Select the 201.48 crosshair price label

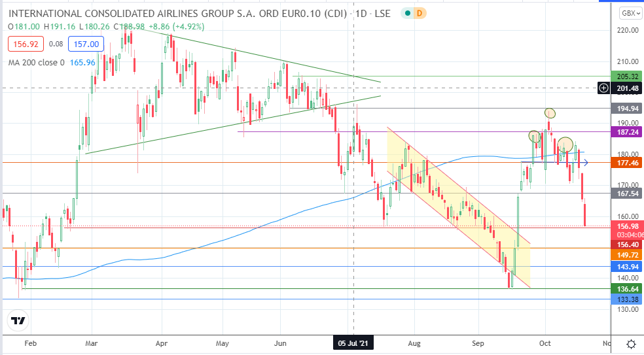(627, 88)
